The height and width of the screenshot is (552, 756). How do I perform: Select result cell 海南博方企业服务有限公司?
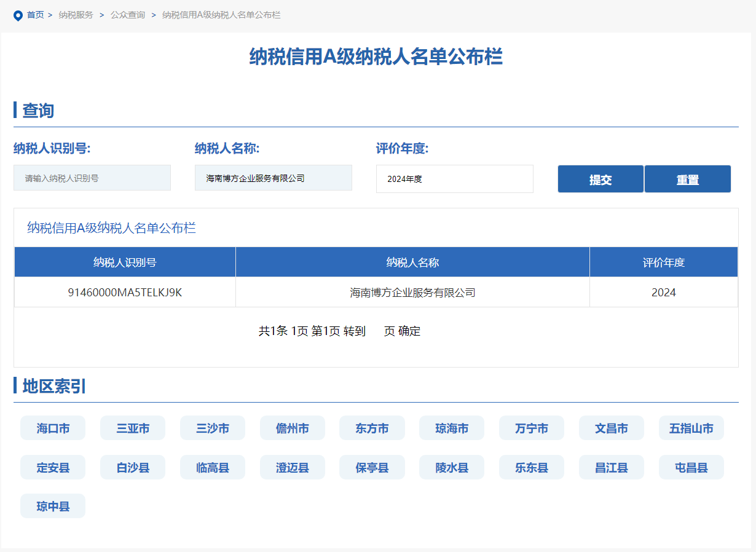point(412,293)
